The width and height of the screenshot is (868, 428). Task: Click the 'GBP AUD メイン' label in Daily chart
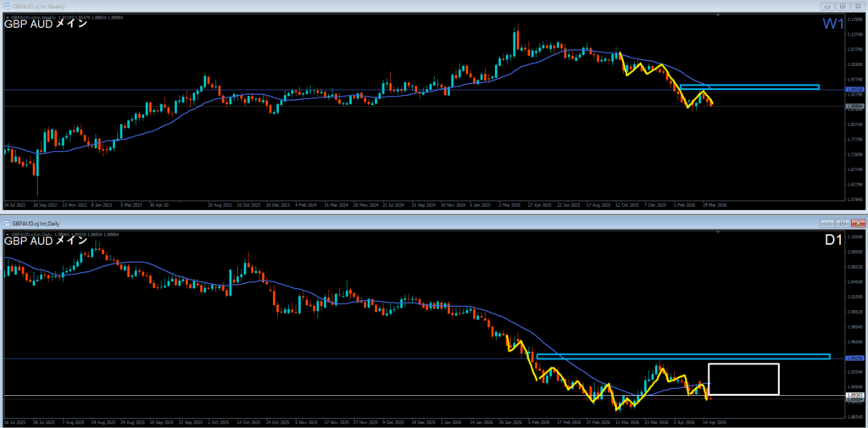(x=46, y=241)
